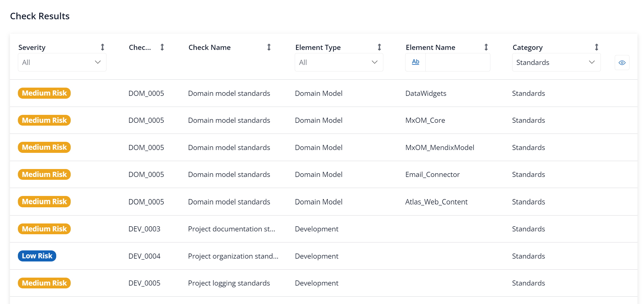Toggle column visibility eye icon

pyautogui.click(x=622, y=63)
